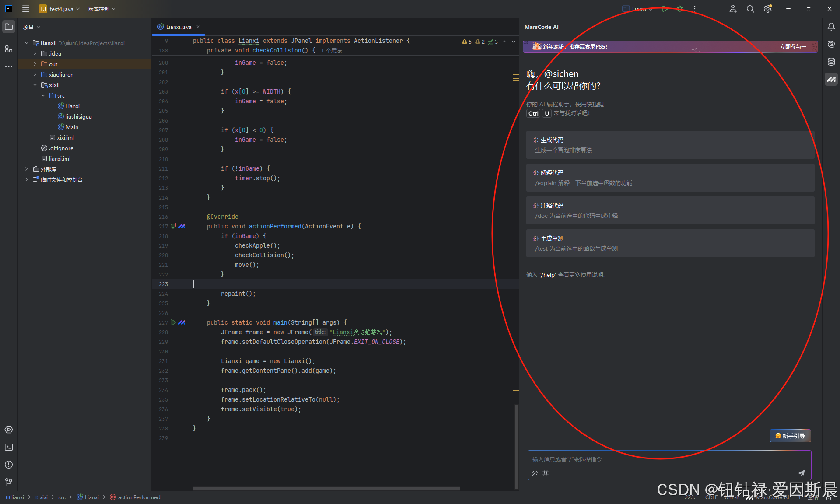Collapse the xixi module folder
The width and height of the screenshot is (840, 504).
click(35, 85)
